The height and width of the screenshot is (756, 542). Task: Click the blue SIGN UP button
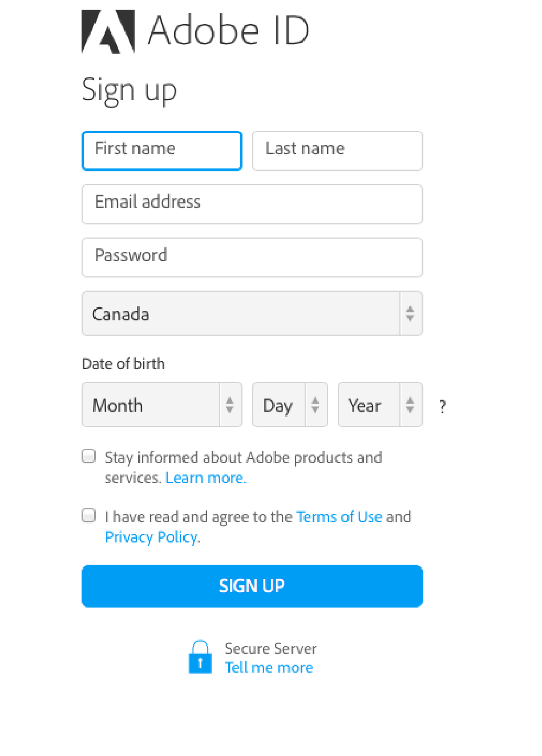pyautogui.click(x=252, y=586)
